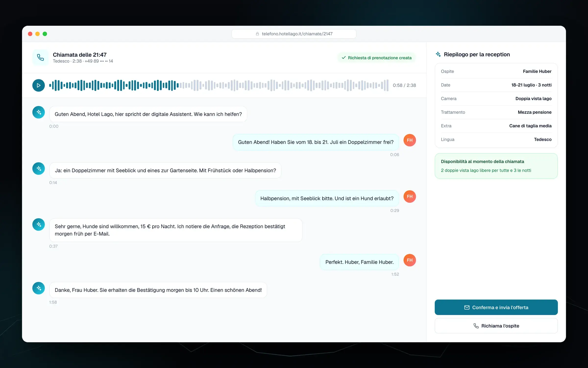This screenshot has height=368, width=588.
Task: Click the Disponibilità al momento della chiamata card
Action: 496,166
